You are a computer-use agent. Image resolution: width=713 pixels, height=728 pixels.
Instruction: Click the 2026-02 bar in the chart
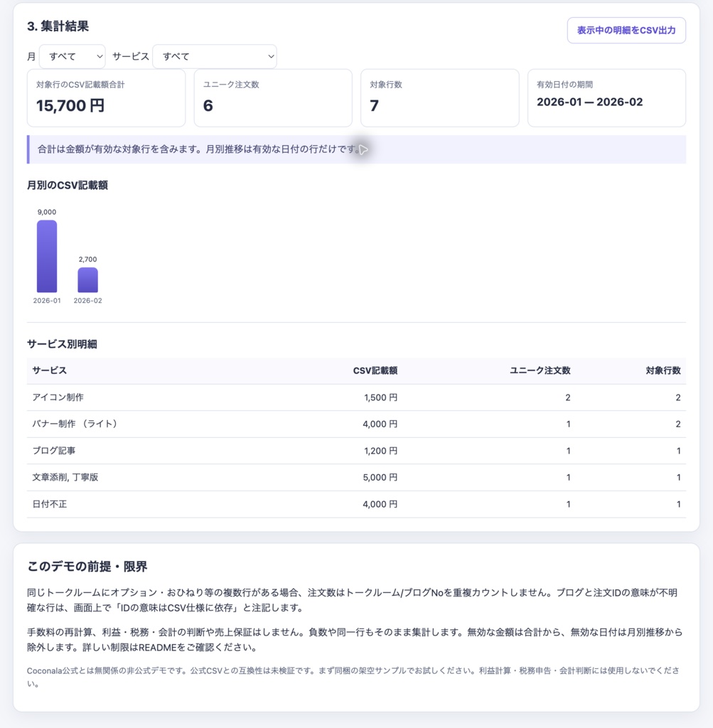point(87,280)
